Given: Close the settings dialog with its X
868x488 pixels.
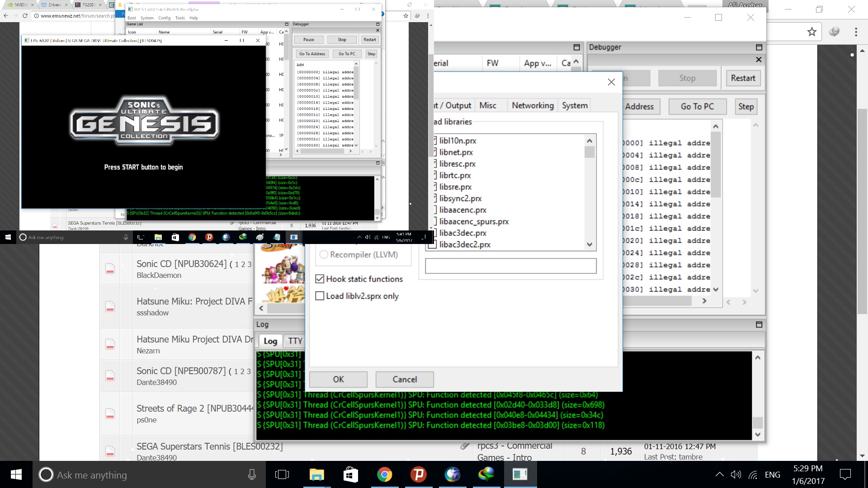Looking at the screenshot, I should point(611,82).
